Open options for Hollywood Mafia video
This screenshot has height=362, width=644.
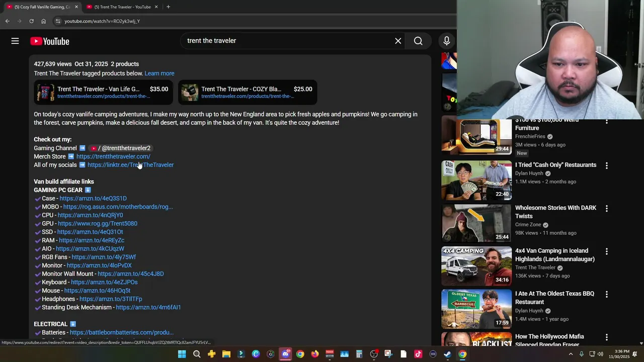click(x=606, y=337)
